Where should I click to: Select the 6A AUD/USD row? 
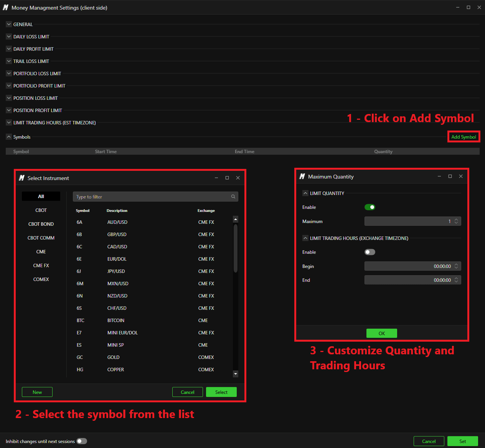coord(153,222)
